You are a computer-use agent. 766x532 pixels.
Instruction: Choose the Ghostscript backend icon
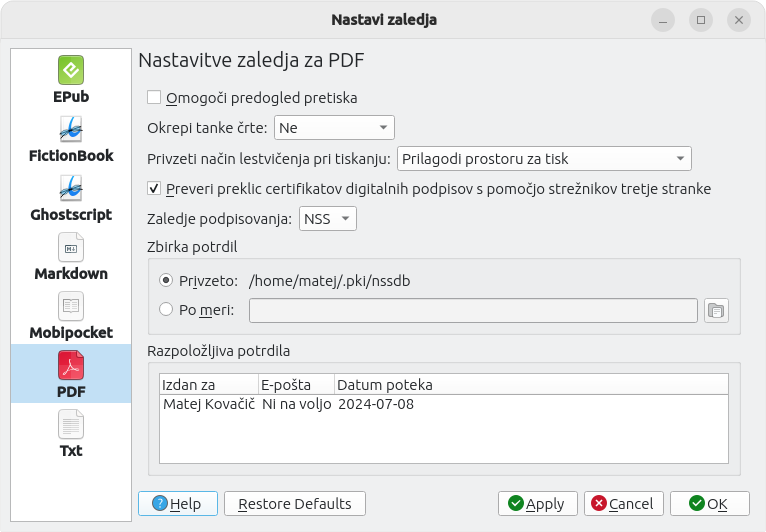(71, 188)
